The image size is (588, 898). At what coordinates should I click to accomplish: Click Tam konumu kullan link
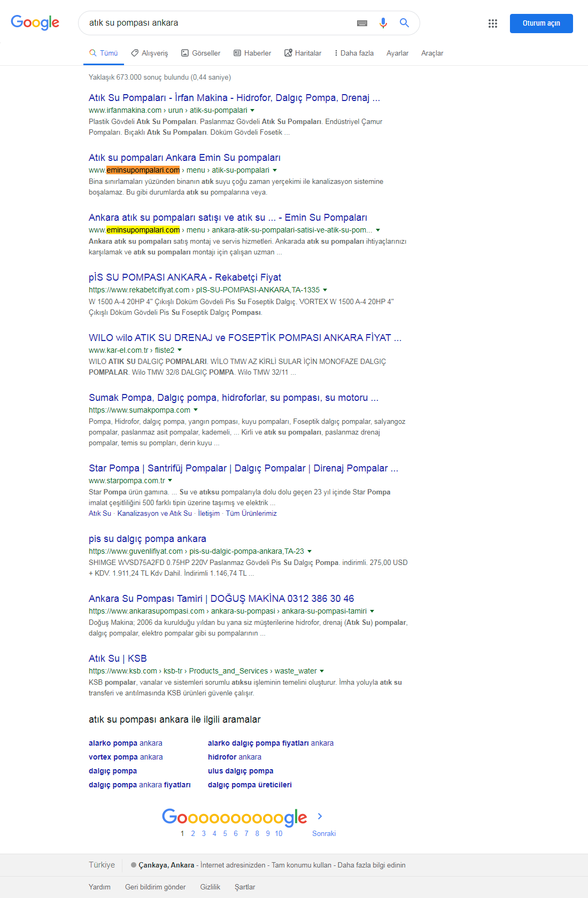click(301, 865)
